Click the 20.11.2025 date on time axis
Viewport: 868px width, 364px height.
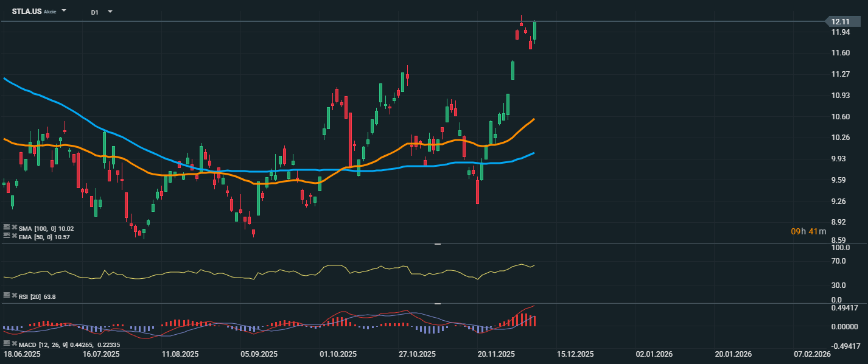[496, 354]
